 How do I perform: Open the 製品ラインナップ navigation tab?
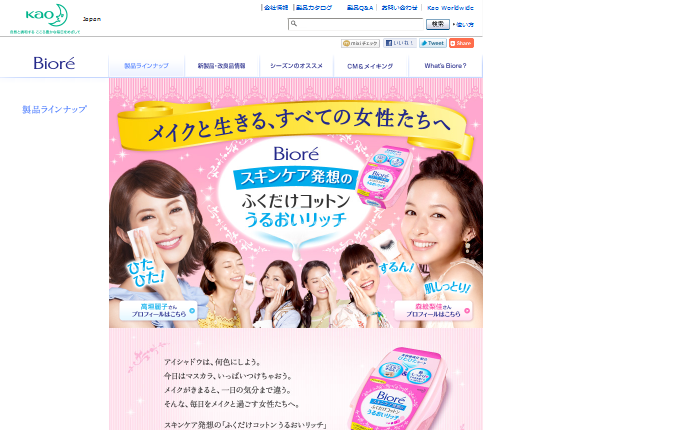point(146,66)
